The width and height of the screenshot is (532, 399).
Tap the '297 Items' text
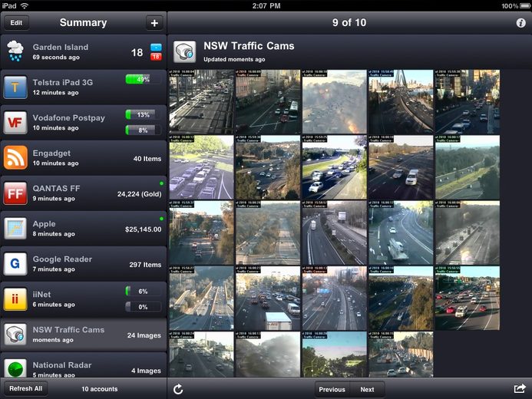click(x=145, y=265)
